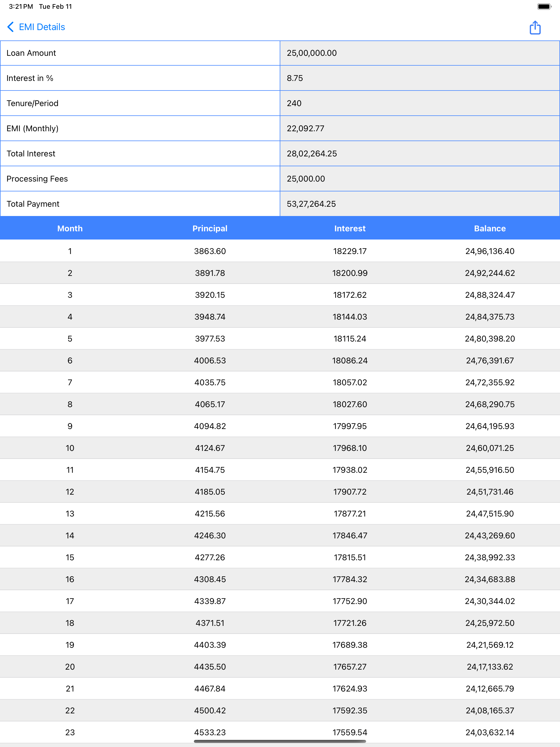Tap the Month column header
Viewport: 560px width, 747px height.
click(70, 228)
